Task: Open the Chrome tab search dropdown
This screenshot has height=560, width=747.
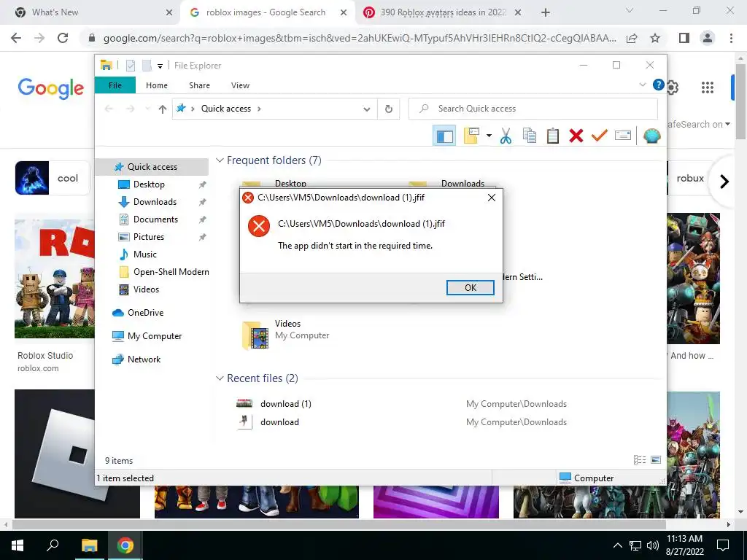Action: pyautogui.click(x=630, y=10)
